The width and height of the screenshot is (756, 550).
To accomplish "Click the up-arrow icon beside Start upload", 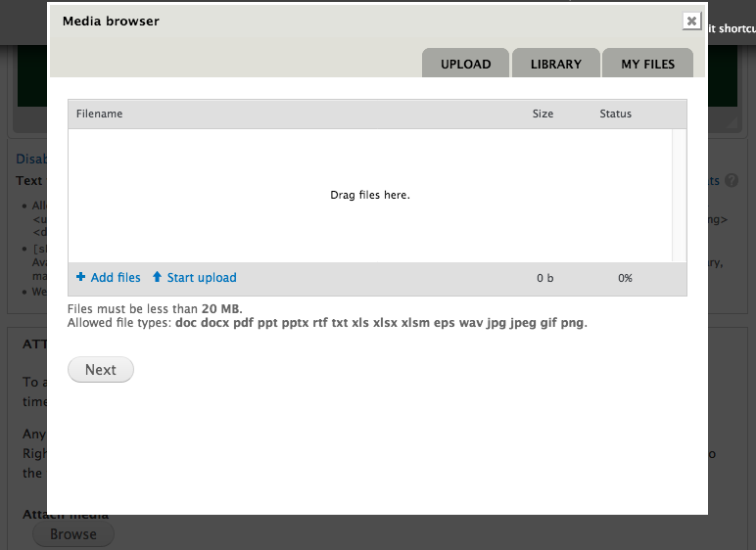I will [157, 278].
